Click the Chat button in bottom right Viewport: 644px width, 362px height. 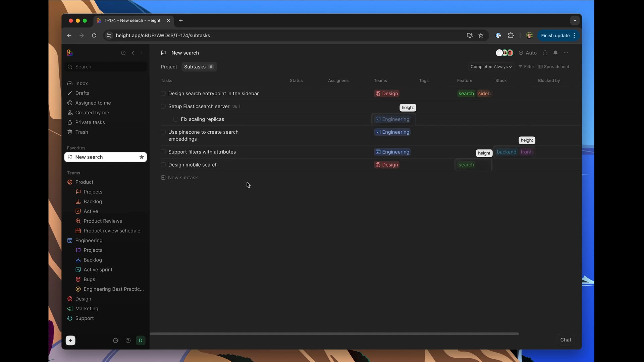click(566, 340)
